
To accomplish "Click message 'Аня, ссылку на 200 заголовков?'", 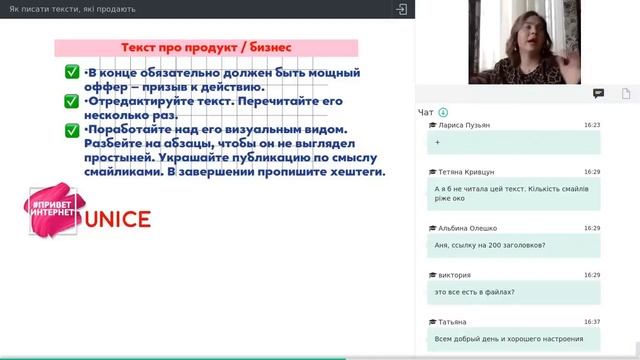I will pos(514,245).
